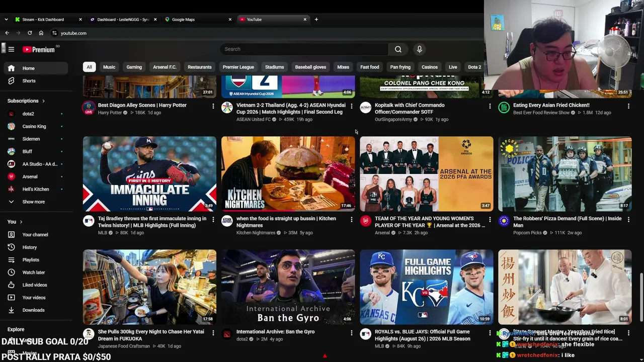Image resolution: width=644 pixels, height=362 pixels.
Task: Filter feed by Restaurants chip
Action: (200, 67)
